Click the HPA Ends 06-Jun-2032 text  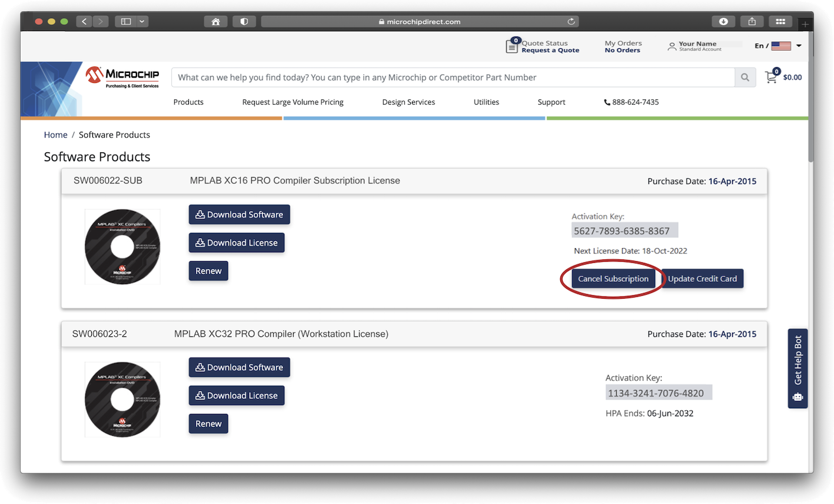649,413
